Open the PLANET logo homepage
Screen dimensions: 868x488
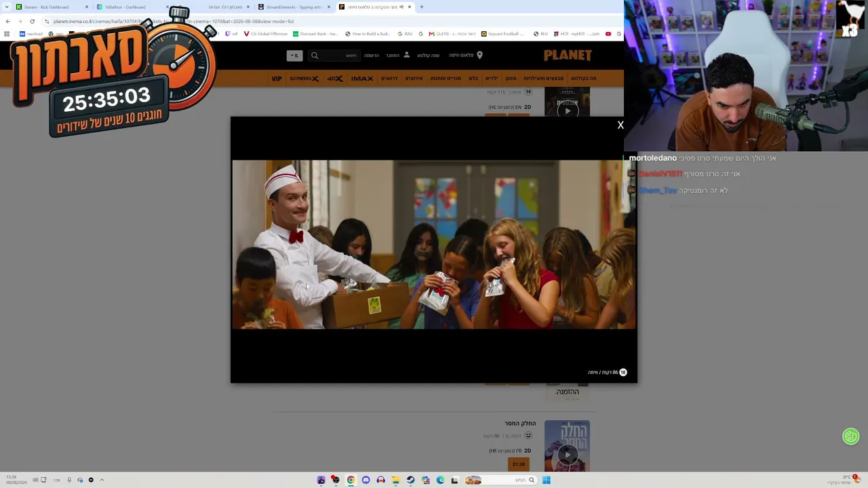point(568,55)
